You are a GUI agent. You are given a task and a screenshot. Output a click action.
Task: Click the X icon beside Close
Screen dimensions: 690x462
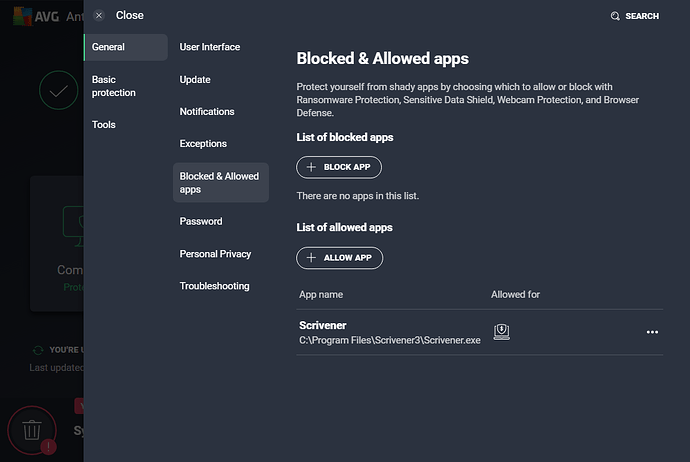(98, 16)
